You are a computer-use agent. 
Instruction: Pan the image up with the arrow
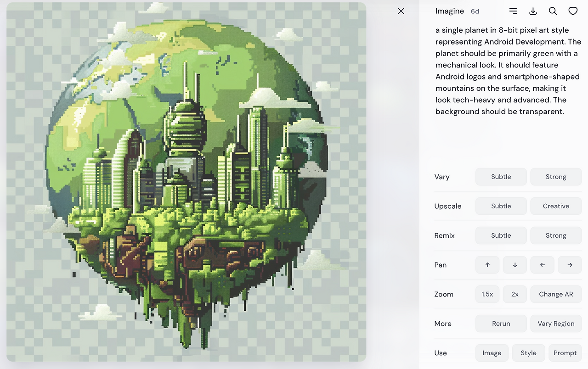click(x=487, y=265)
